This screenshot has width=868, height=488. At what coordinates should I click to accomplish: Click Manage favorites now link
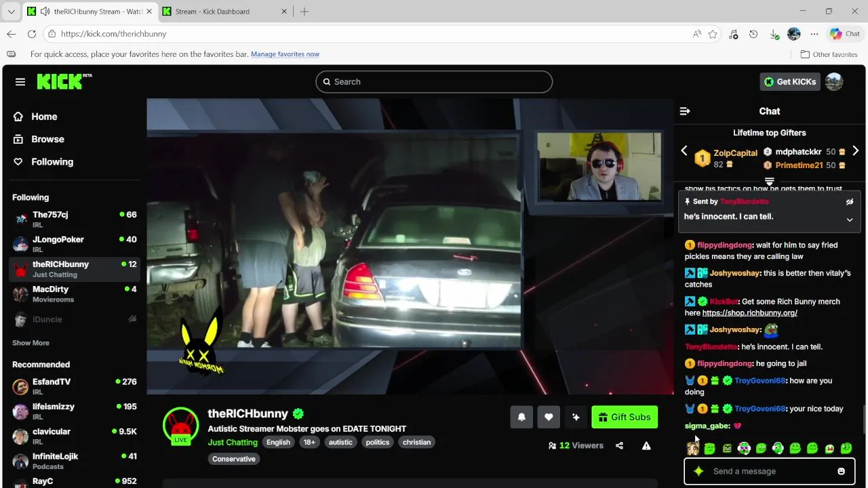pyautogui.click(x=285, y=54)
